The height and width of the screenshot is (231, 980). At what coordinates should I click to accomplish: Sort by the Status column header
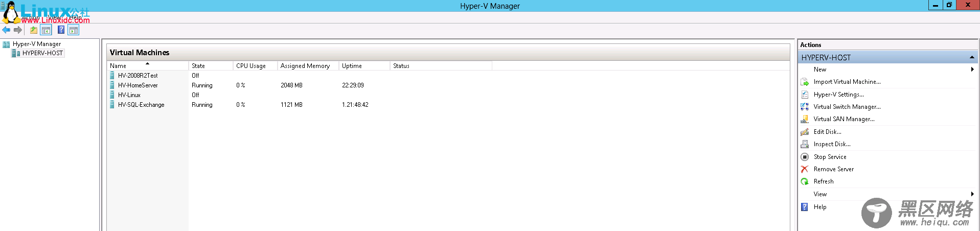coord(441,66)
